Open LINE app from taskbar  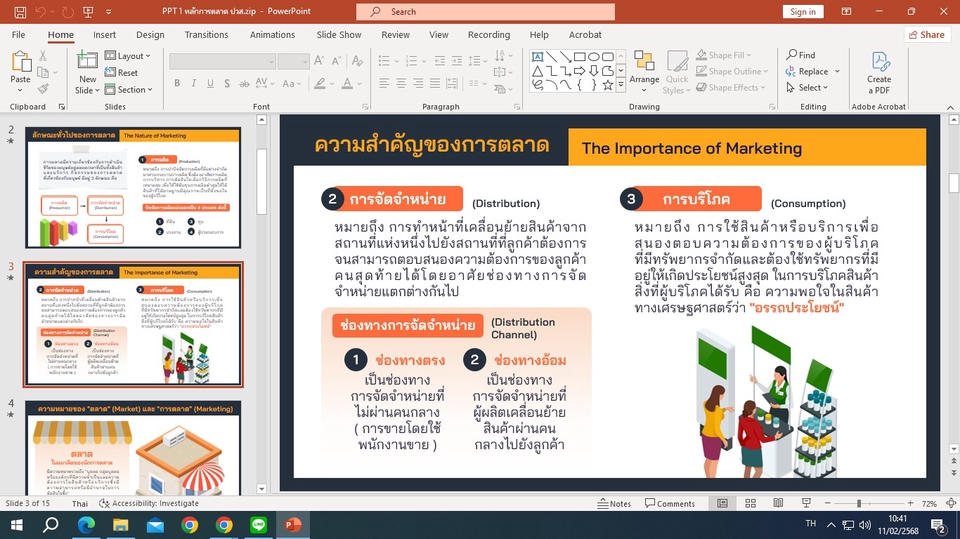[x=258, y=525]
